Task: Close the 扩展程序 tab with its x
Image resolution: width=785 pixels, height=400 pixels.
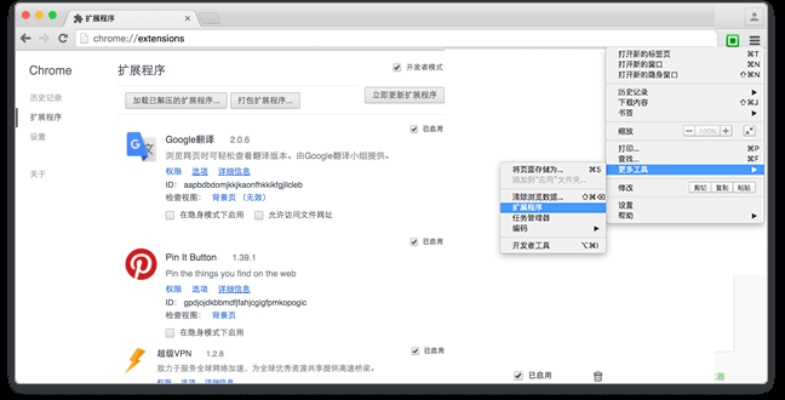Action: 188,19
